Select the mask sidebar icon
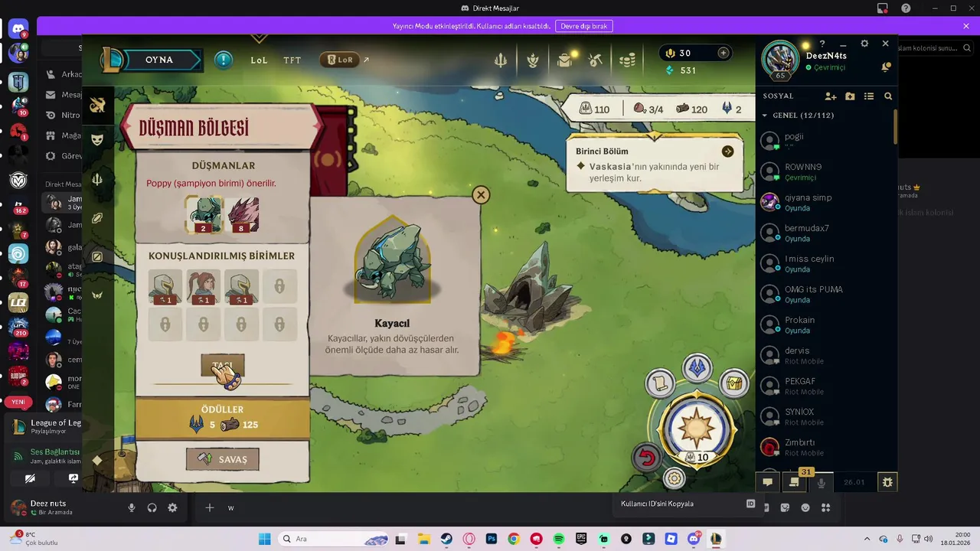 (97, 139)
